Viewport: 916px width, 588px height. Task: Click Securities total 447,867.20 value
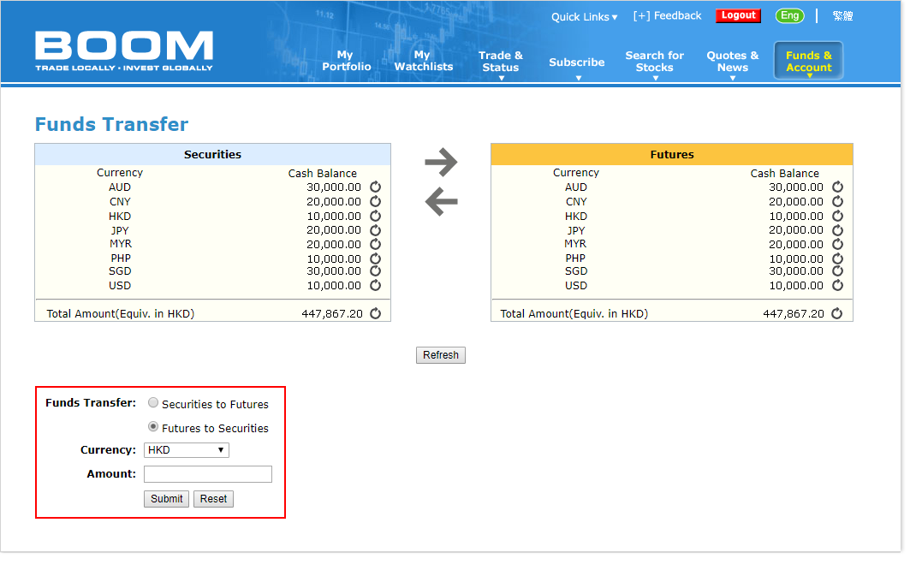click(x=332, y=313)
